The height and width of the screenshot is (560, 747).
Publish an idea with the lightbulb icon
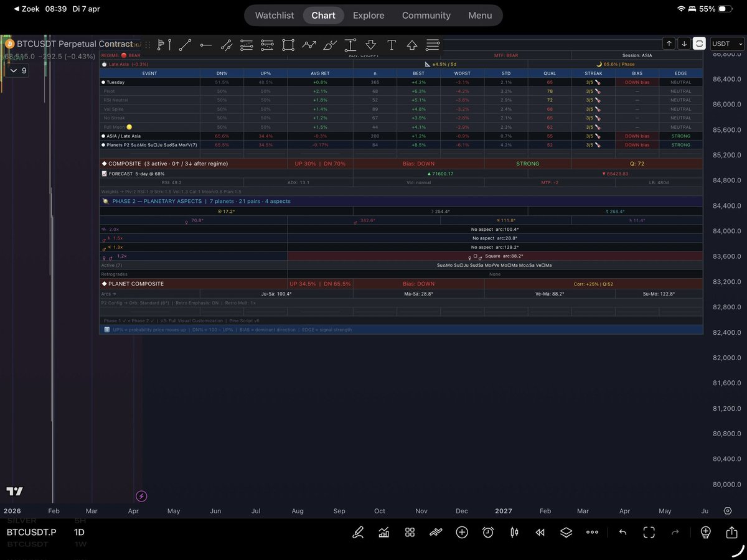coord(705,533)
